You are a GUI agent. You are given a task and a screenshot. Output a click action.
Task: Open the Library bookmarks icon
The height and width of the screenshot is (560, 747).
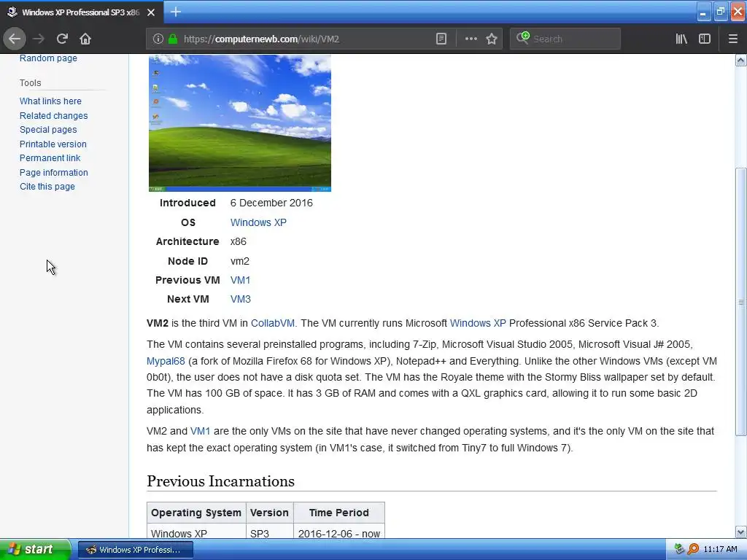681,39
